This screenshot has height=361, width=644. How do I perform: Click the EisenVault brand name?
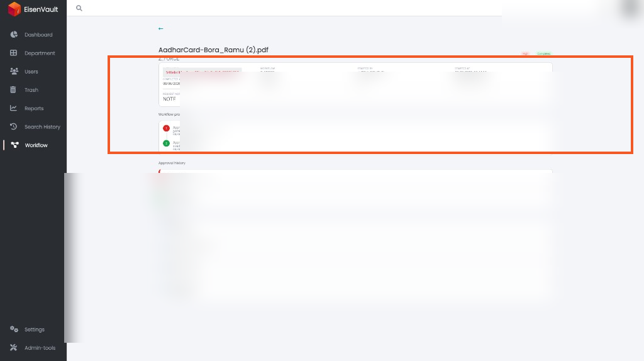(x=41, y=9)
